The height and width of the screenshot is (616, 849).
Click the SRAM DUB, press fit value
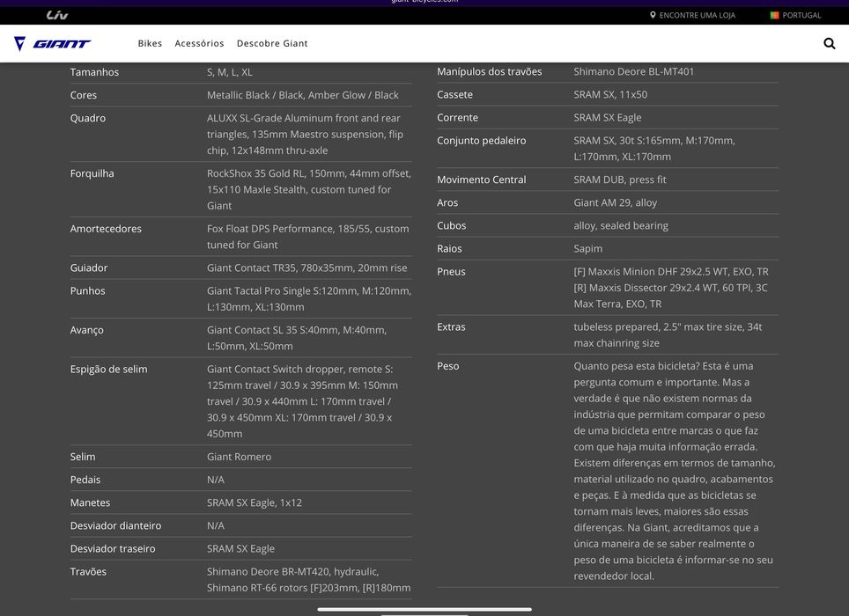pos(620,180)
